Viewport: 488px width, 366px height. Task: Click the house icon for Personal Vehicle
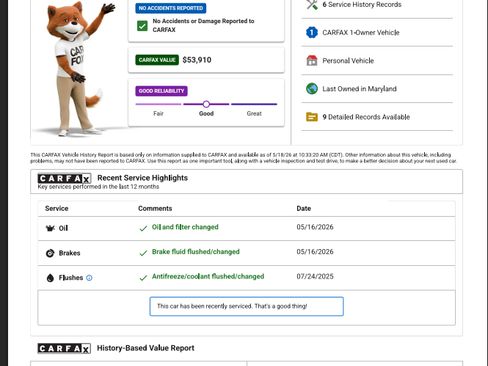pyautogui.click(x=312, y=60)
